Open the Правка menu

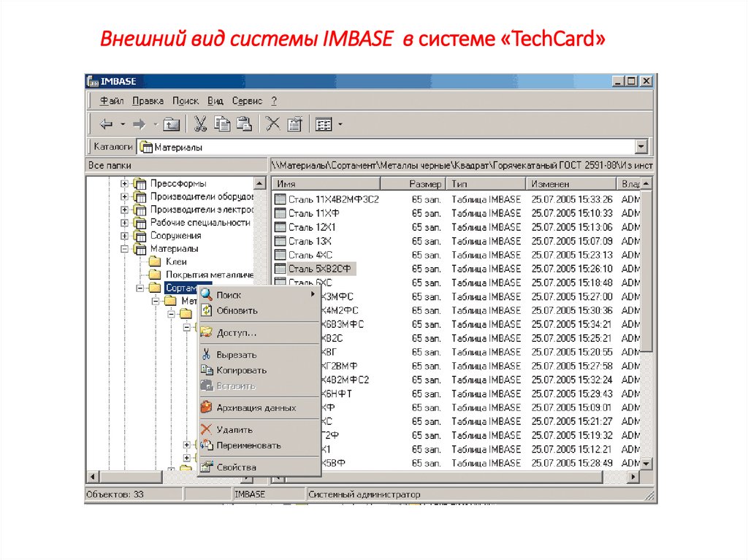click(x=148, y=101)
